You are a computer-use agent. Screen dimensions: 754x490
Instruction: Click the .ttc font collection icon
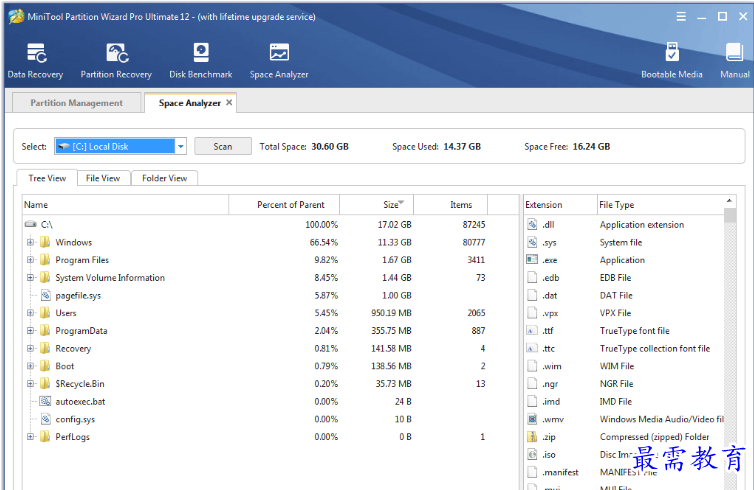532,348
